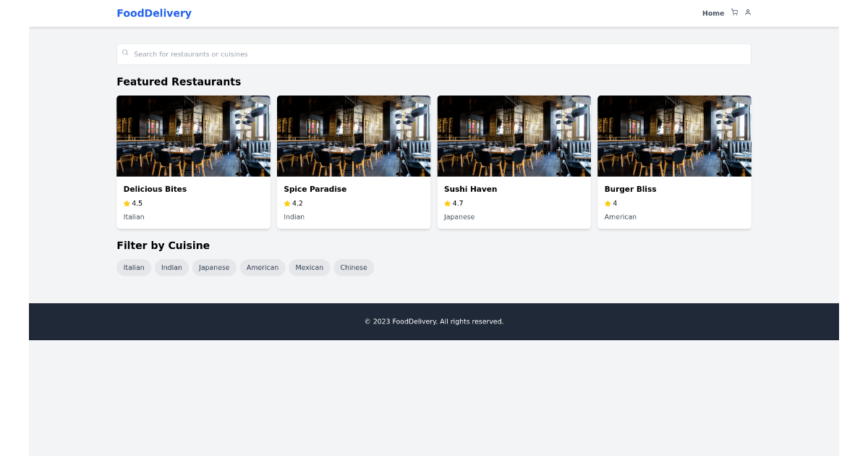Toggle the Italian cuisine filter
This screenshot has width=868, height=456.
click(134, 267)
